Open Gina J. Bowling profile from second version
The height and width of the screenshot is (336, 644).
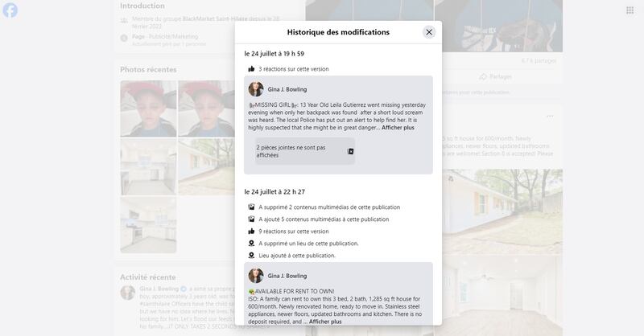click(287, 276)
